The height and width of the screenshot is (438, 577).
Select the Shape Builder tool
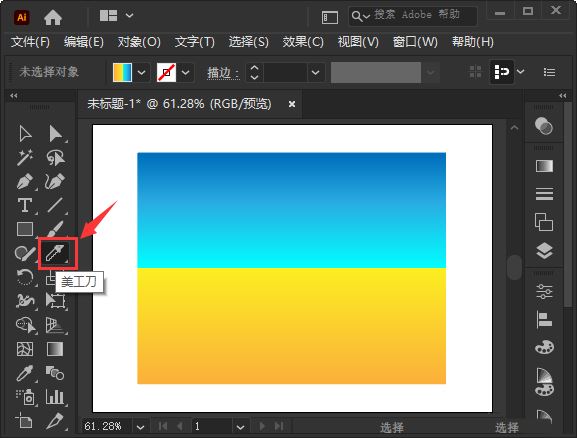point(25,325)
